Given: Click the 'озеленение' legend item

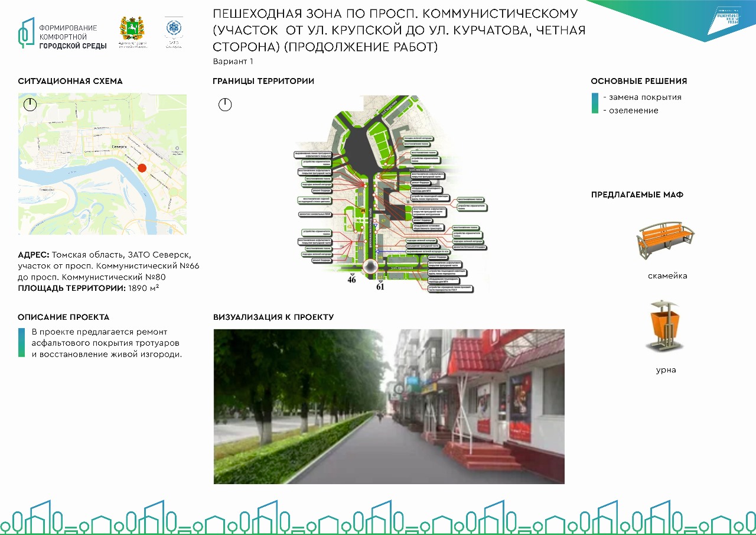Looking at the screenshot, I should point(634,111).
